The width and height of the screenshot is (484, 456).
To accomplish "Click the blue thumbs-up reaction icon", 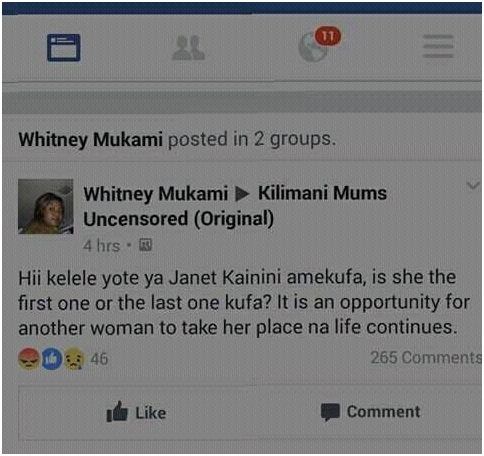I will (x=52, y=359).
